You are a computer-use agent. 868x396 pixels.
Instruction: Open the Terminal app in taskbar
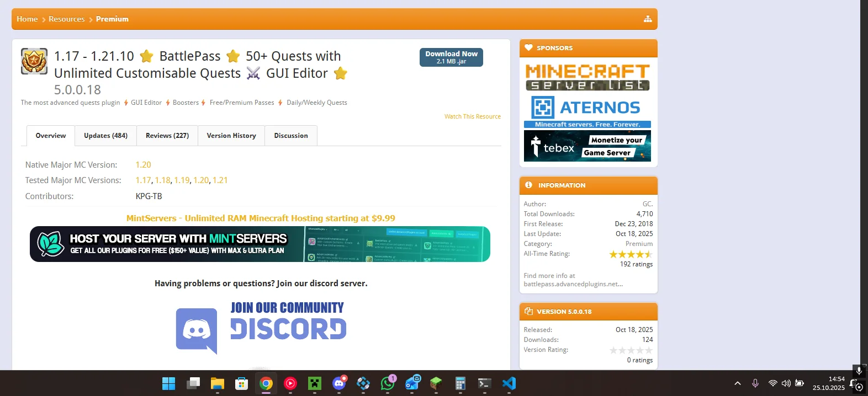coord(485,383)
